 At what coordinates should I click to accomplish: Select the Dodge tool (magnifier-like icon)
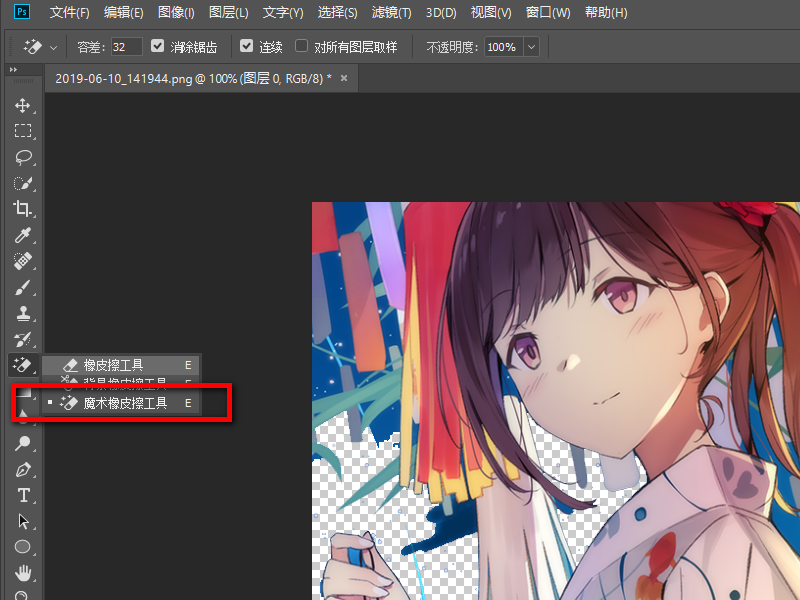pyautogui.click(x=22, y=443)
